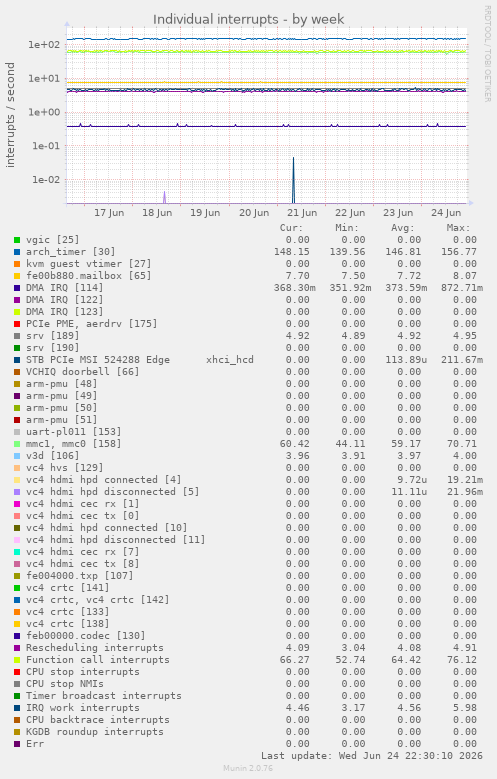Click the 'uart-pl011 [153]' legend label

coord(74,432)
